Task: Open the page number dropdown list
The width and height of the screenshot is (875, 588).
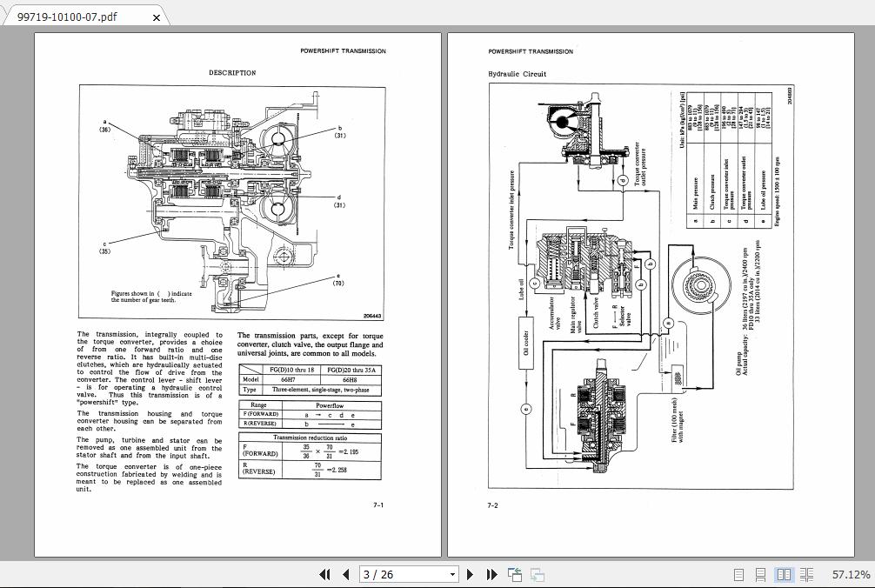Action: click(451, 574)
